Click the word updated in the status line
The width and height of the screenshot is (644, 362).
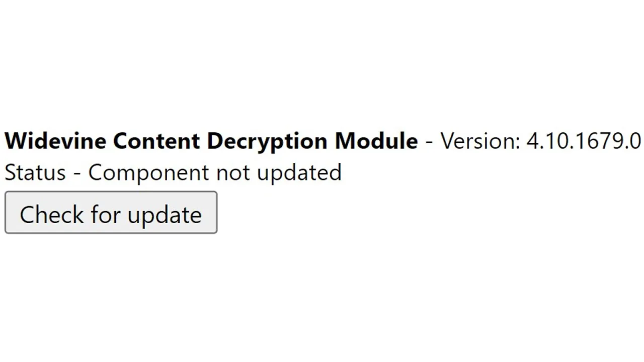pyautogui.click(x=299, y=172)
